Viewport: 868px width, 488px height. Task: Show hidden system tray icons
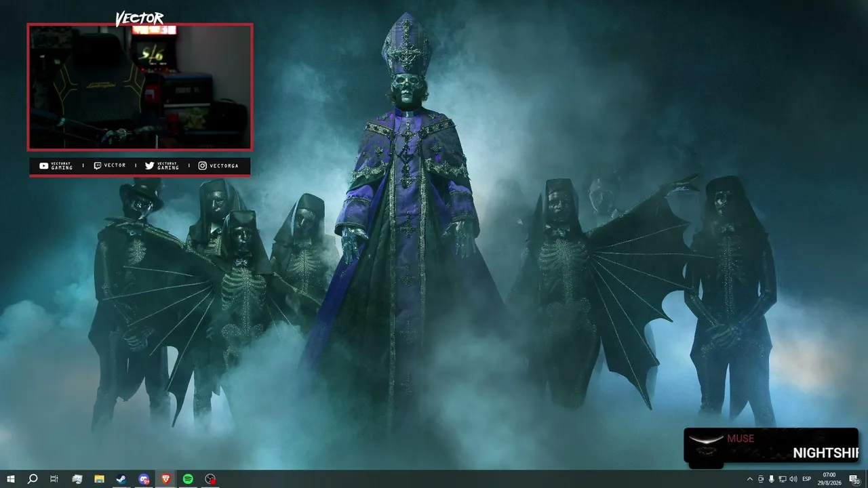point(749,479)
